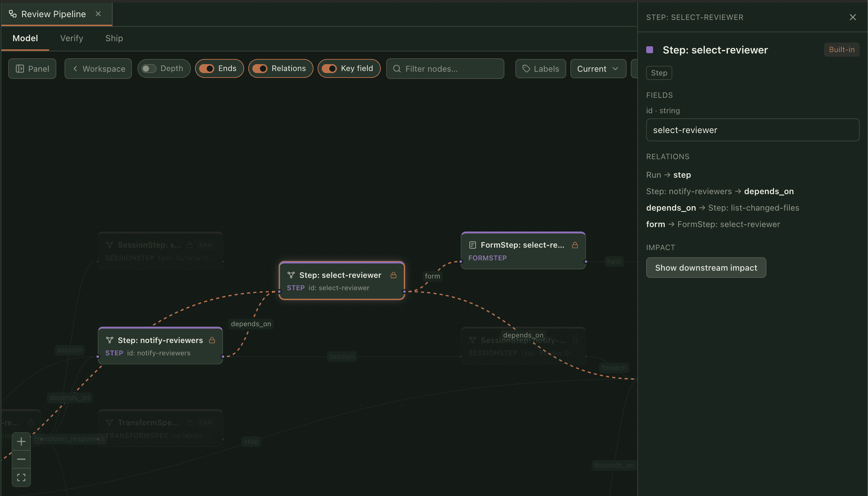868x496 pixels.
Task: Edit the id field containing select-reviewer
Action: pos(753,130)
